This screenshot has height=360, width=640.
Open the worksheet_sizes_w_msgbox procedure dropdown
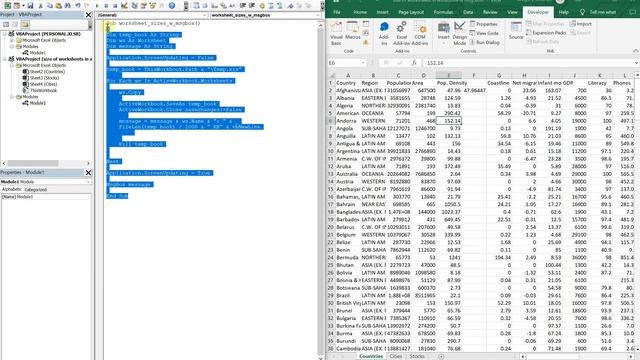pyautogui.click(x=318, y=15)
